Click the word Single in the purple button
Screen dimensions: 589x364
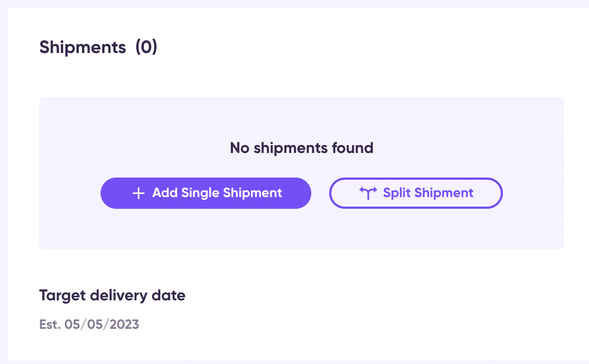click(200, 193)
